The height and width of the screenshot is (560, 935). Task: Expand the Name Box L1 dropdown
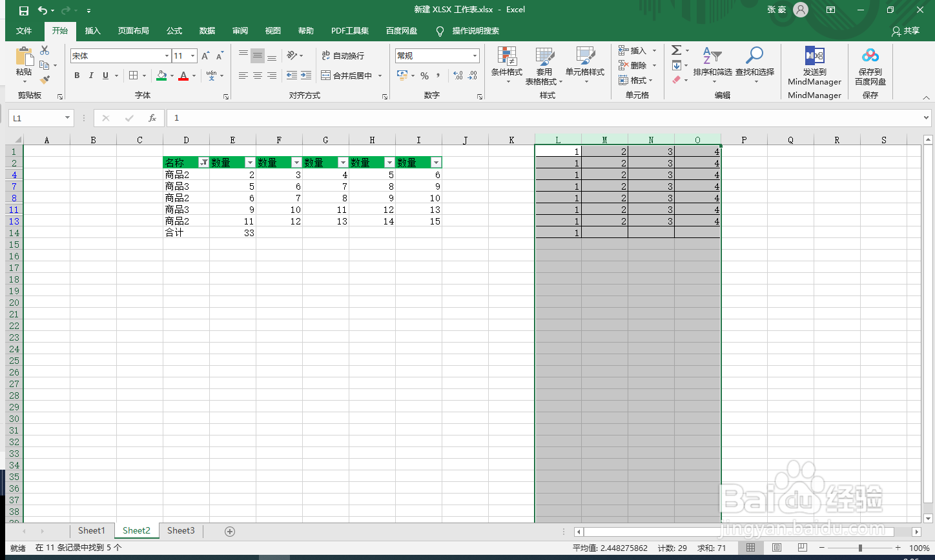pos(67,118)
